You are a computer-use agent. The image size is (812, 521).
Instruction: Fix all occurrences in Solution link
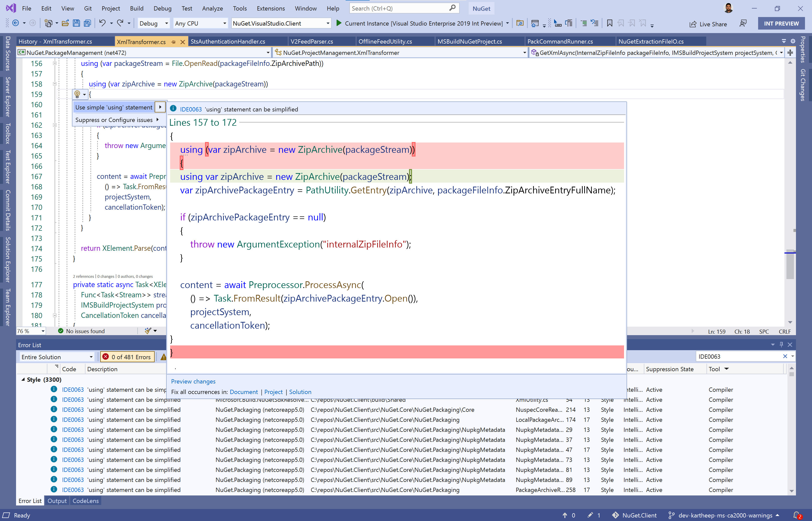click(300, 392)
